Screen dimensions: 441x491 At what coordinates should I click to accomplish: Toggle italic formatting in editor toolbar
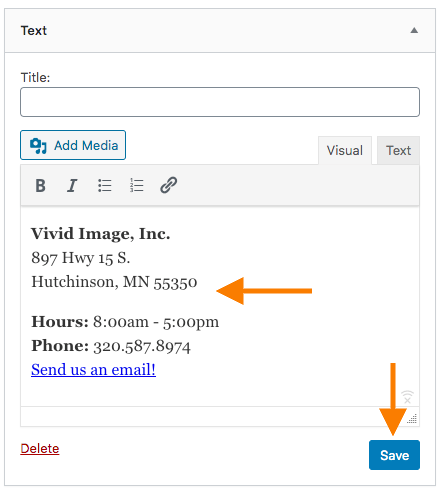72,185
